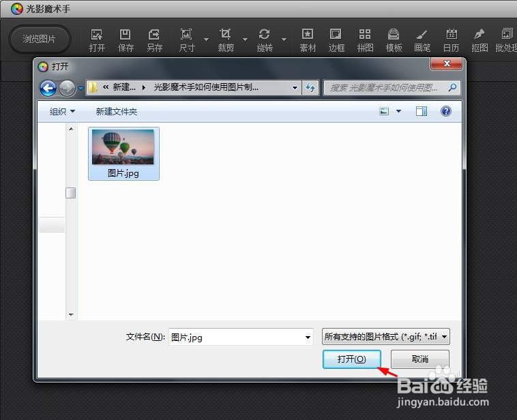Click the 打开 (Open) toolbar icon

(x=97, y=40)
